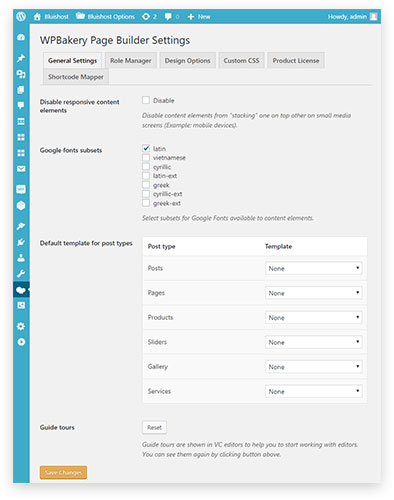Enable the latin-ext fonts subset
The image size is (394, 500).
coord(146,175)
